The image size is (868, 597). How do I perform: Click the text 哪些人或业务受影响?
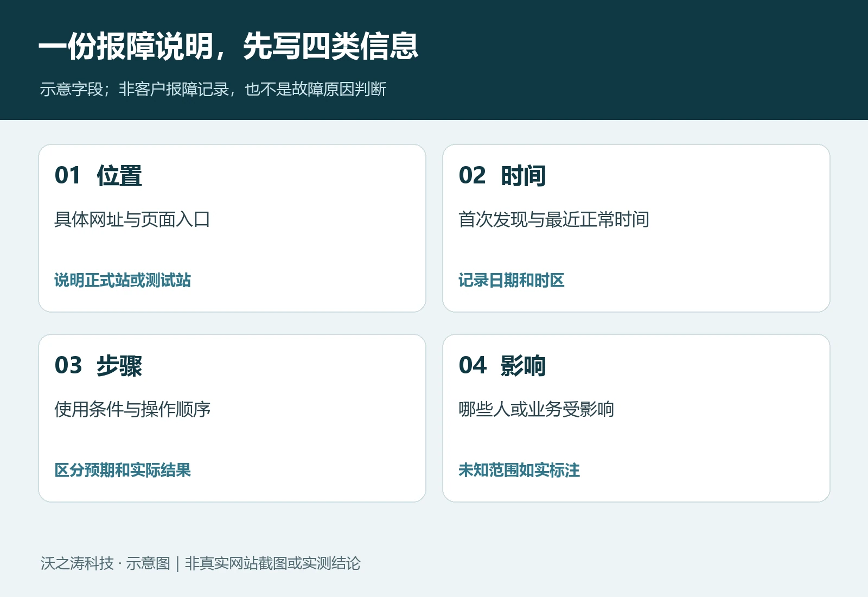[537, 409]
